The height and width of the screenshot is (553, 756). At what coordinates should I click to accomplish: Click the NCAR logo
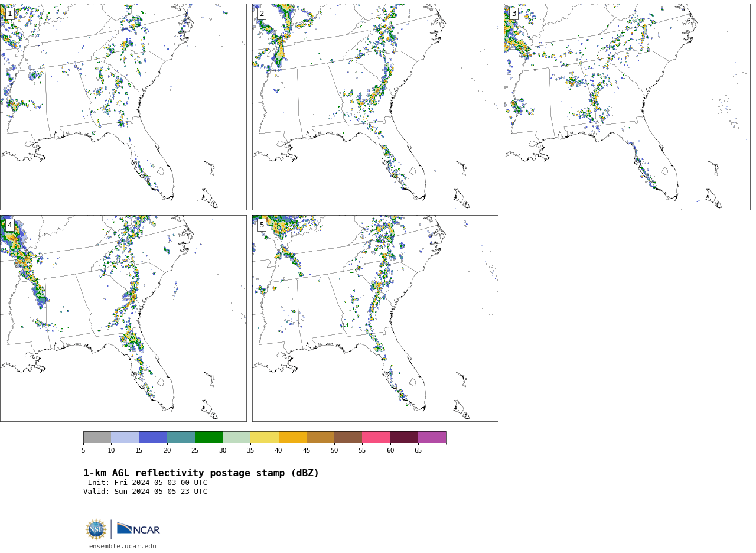click(138, 529)
